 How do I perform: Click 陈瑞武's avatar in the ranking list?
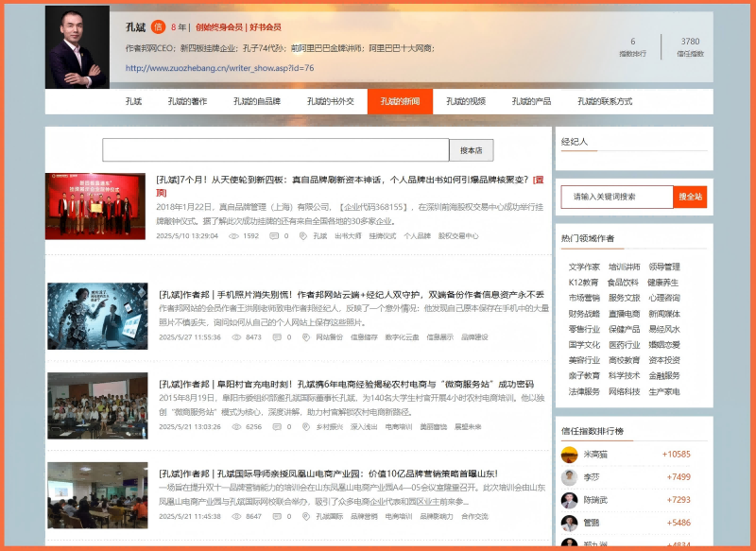point(569,500)
